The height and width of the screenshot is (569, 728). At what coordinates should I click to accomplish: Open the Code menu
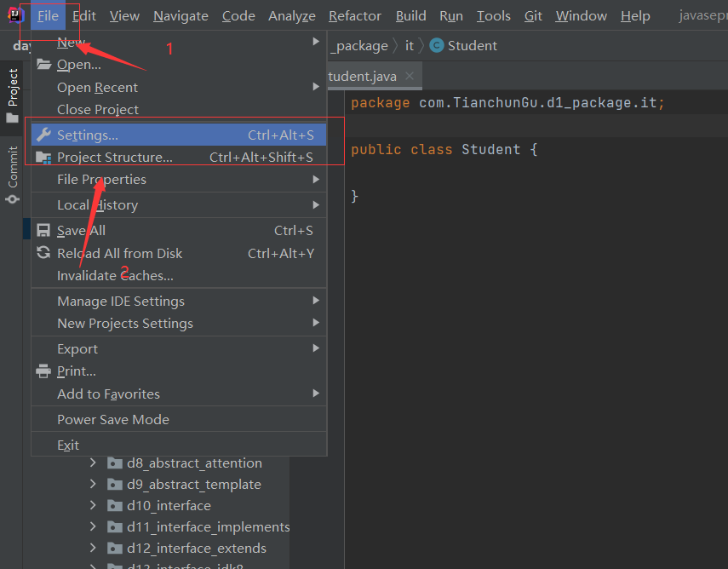[238, 16]
